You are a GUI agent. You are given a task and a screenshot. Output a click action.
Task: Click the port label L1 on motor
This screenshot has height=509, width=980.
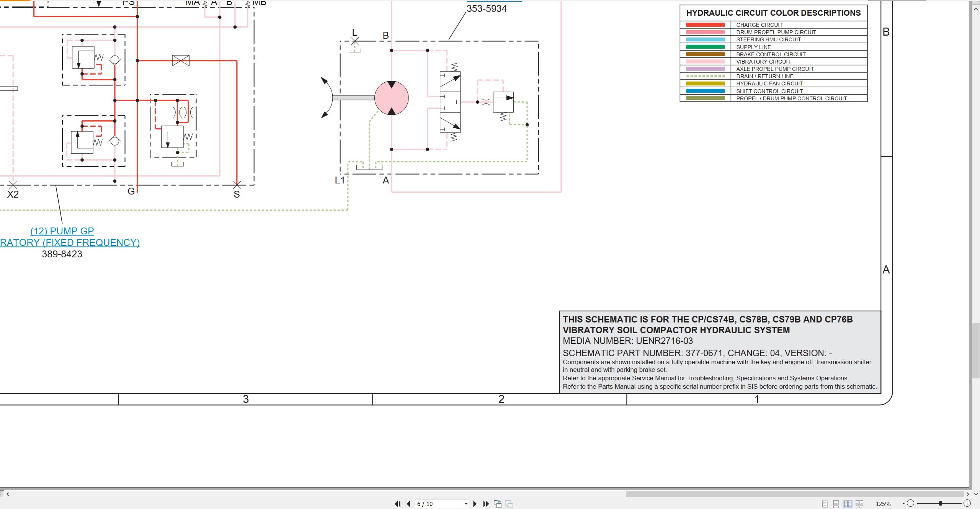click(340, 180)
